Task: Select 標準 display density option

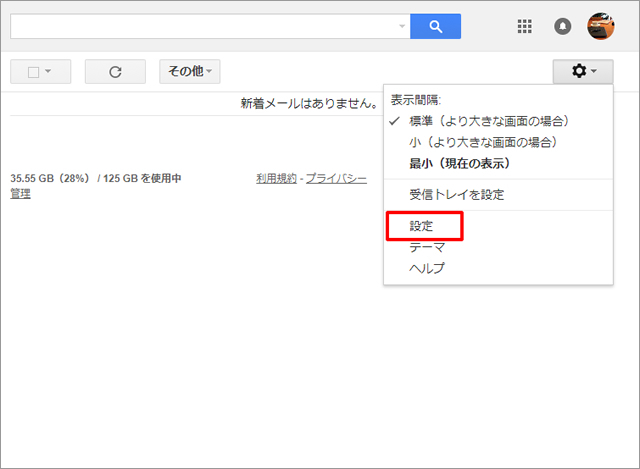Action: point(498,121)
